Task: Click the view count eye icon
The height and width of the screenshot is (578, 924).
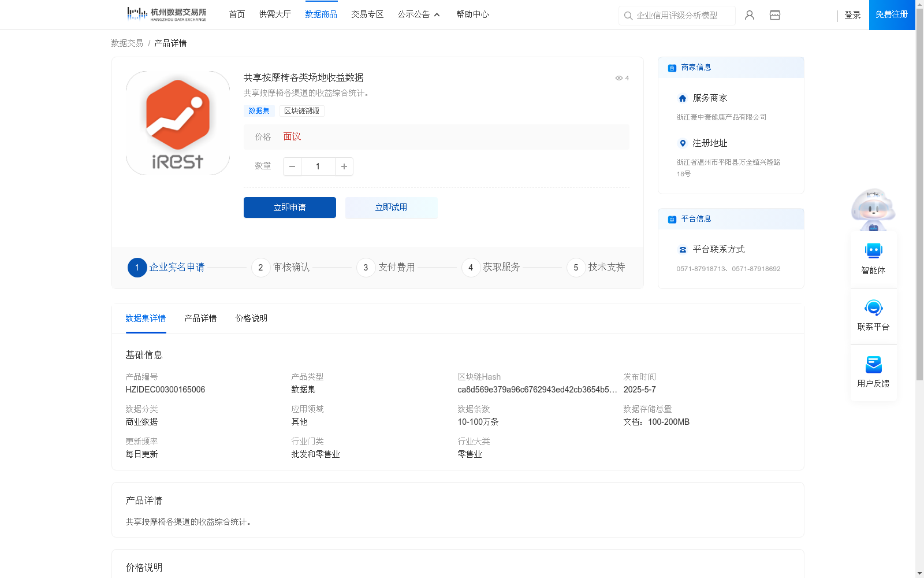Action: coord(619,78)
